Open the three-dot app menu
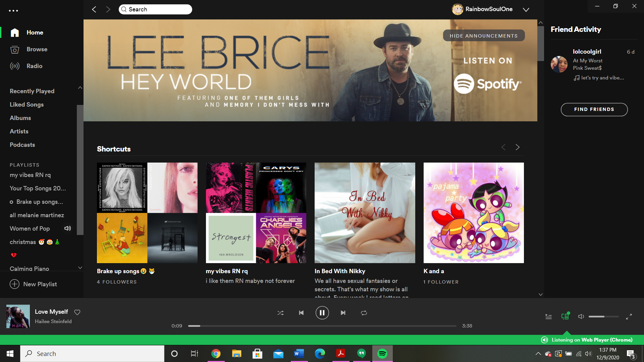 point(13,11)
